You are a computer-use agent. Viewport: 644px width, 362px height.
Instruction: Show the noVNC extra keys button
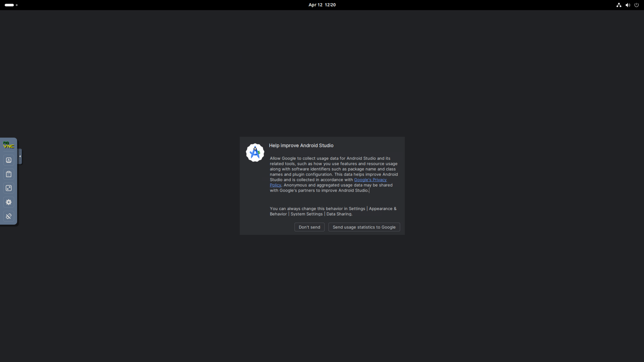8,160
